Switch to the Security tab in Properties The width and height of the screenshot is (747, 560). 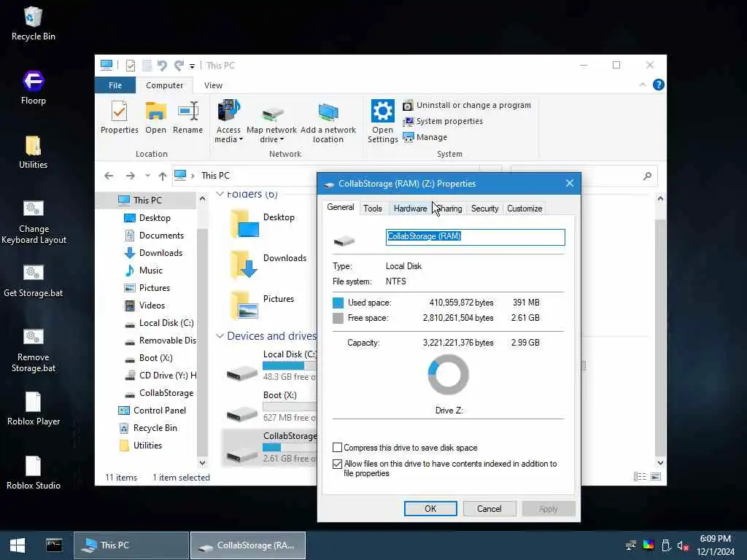pos(484,209)
